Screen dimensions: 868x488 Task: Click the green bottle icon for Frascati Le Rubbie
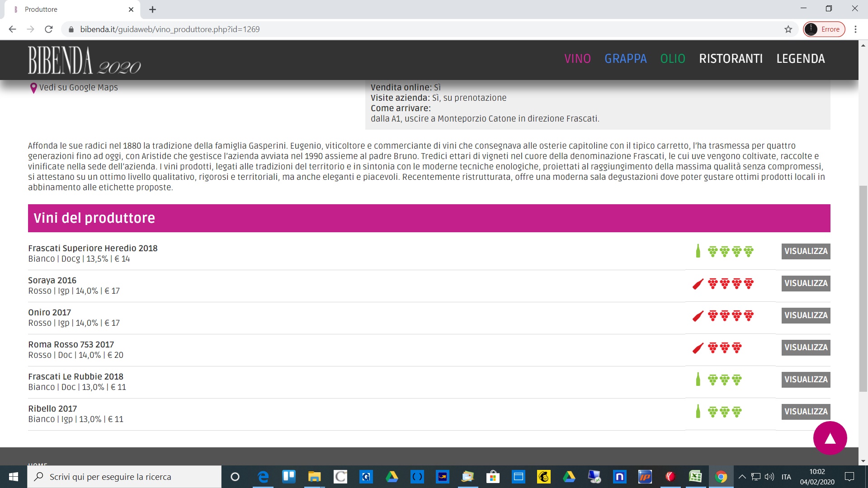tap(698, 380)
